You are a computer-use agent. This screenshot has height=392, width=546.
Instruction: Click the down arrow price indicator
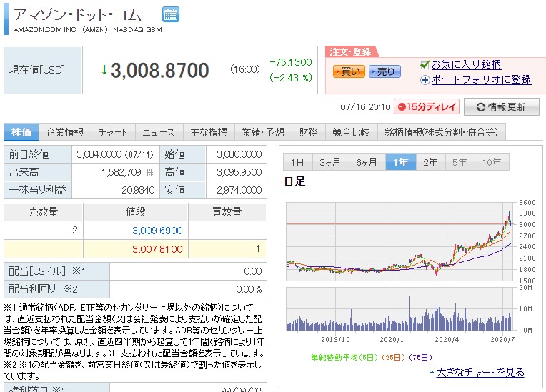click(x=104, y=70)
